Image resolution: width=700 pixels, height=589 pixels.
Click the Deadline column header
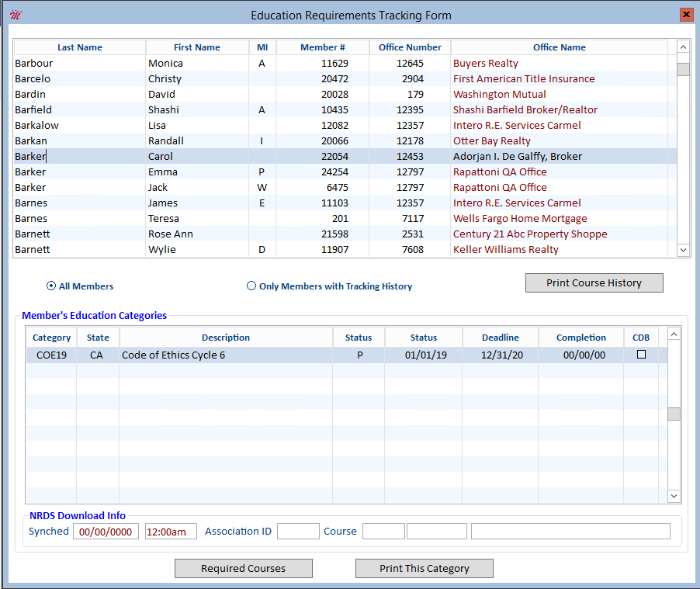501,338
